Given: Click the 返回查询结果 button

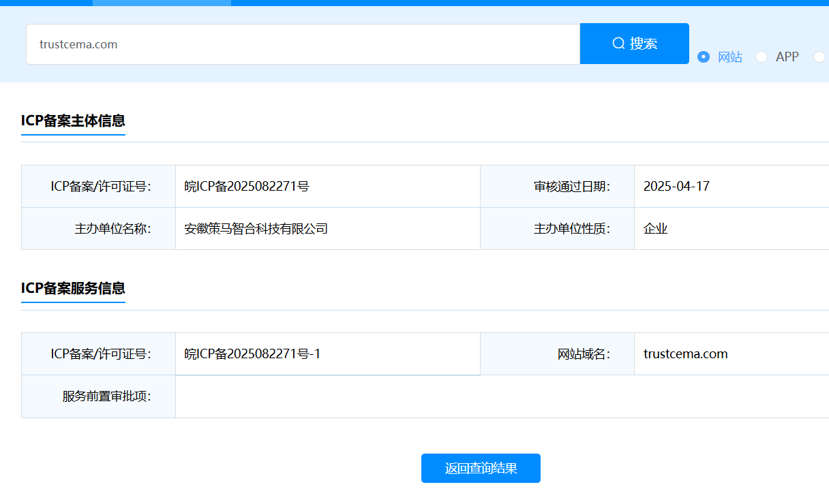Looking at the screenshot, I should click(x=481, y=468).
